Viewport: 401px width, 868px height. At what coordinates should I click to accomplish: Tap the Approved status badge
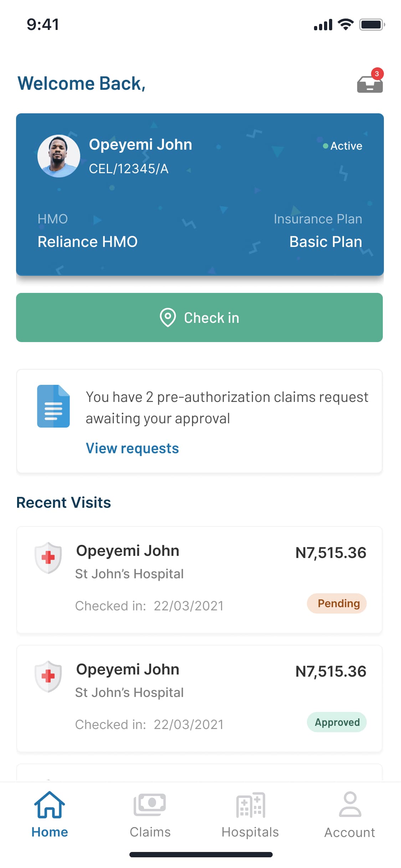pyautogui.click(x=337, y=722)
